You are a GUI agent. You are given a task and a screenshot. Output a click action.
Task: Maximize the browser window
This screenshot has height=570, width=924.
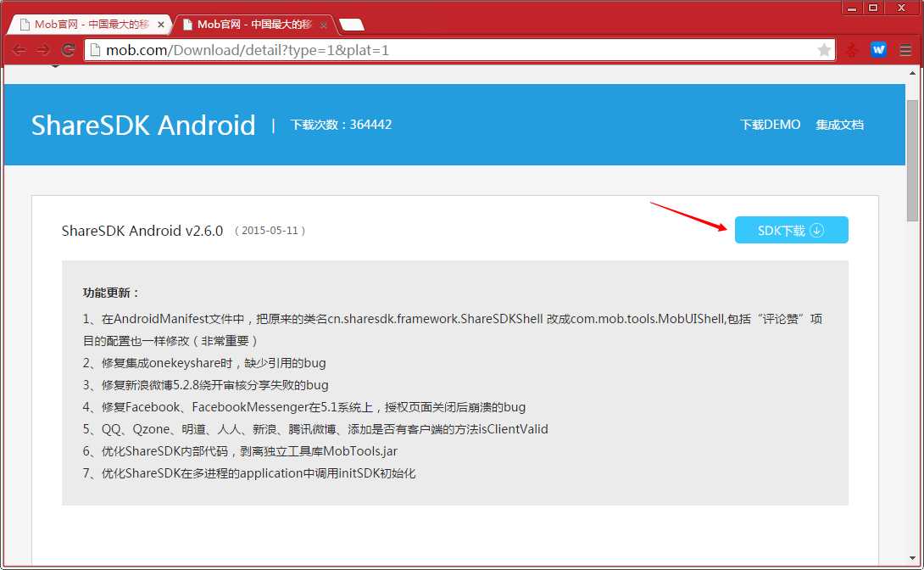[x=873, y=8]
